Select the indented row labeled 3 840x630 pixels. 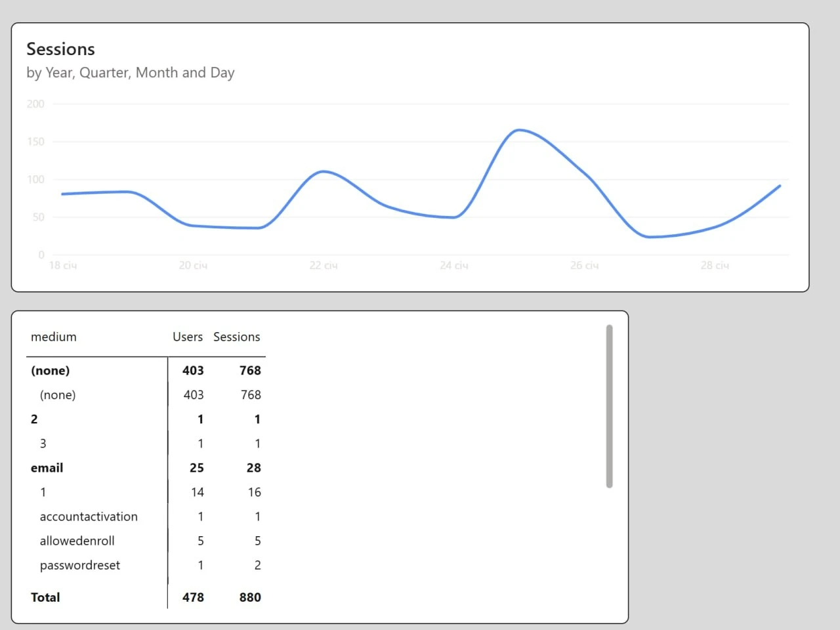[x=43, y=444]
